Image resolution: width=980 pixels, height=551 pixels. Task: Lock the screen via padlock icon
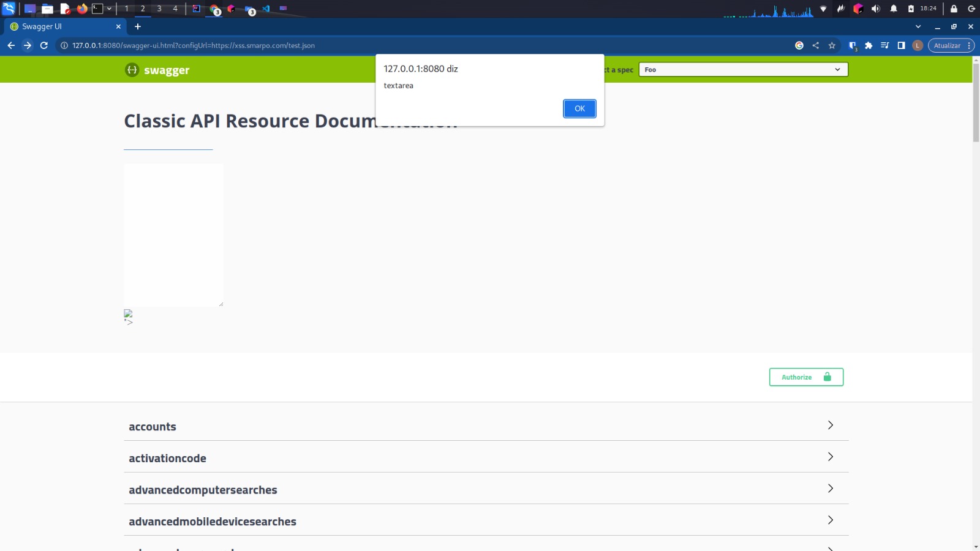(x=954, y=9)
